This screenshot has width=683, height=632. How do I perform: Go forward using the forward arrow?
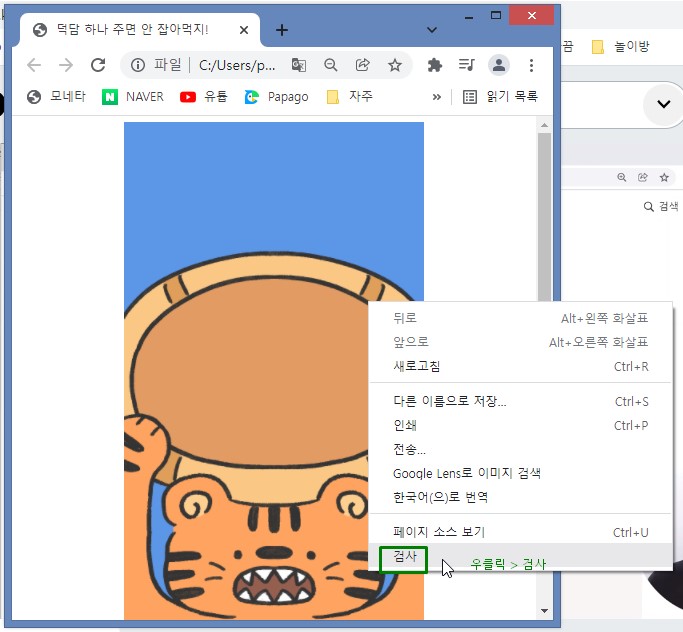(x=66, y=65)
